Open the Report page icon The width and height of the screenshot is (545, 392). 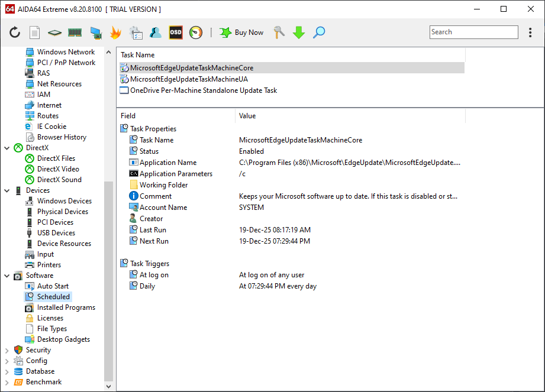35,33
